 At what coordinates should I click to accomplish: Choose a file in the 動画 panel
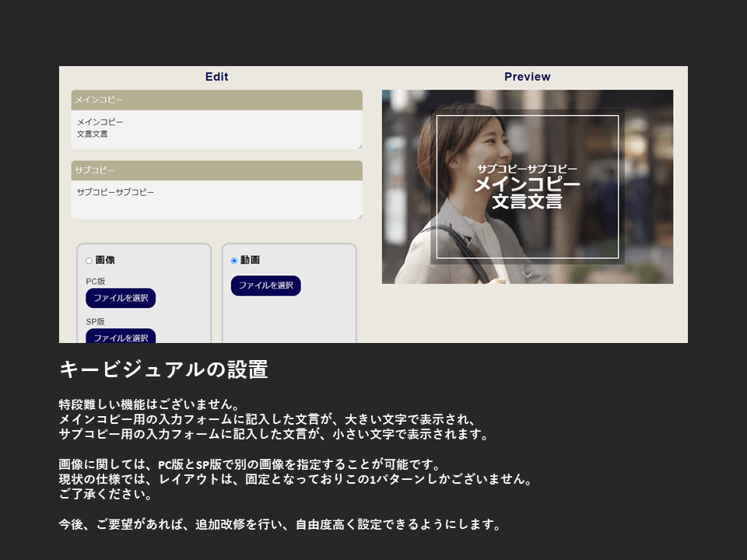tap(265, 285)
